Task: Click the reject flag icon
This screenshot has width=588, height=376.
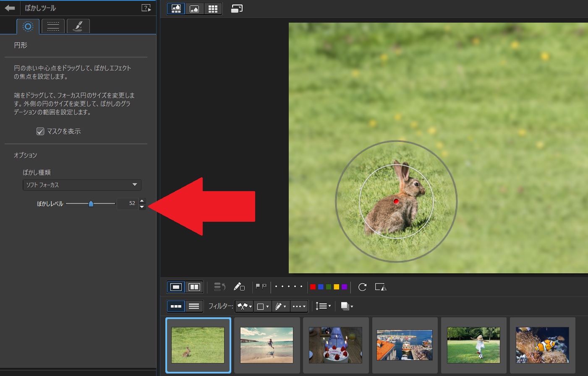Action: click(264, 286)
